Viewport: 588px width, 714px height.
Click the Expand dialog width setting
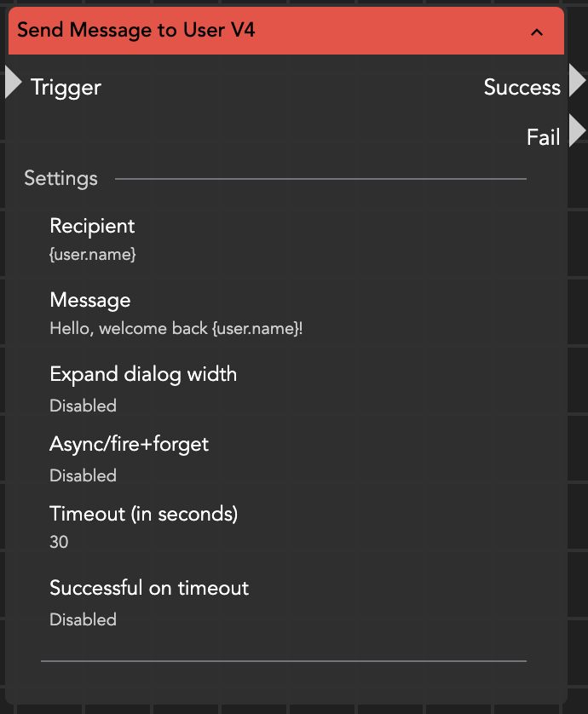click(143, 374)
